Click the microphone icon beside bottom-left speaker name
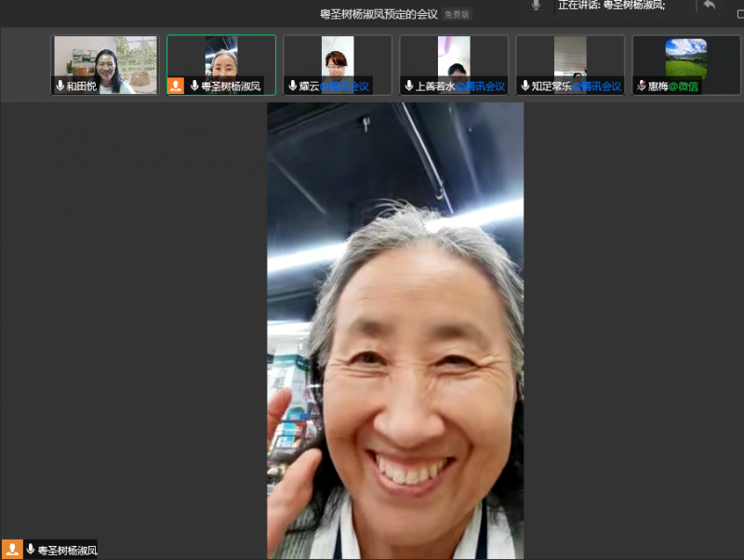 tap(31, 550)
